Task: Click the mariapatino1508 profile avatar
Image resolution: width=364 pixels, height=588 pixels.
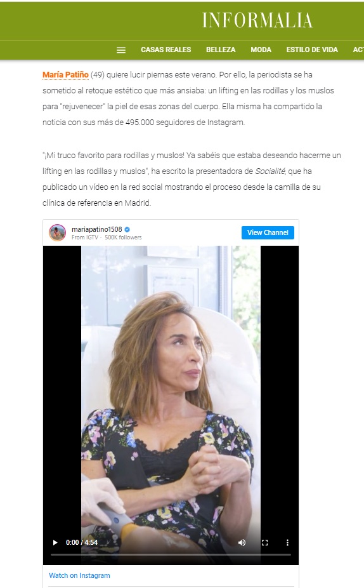Action: coord(57,232)
